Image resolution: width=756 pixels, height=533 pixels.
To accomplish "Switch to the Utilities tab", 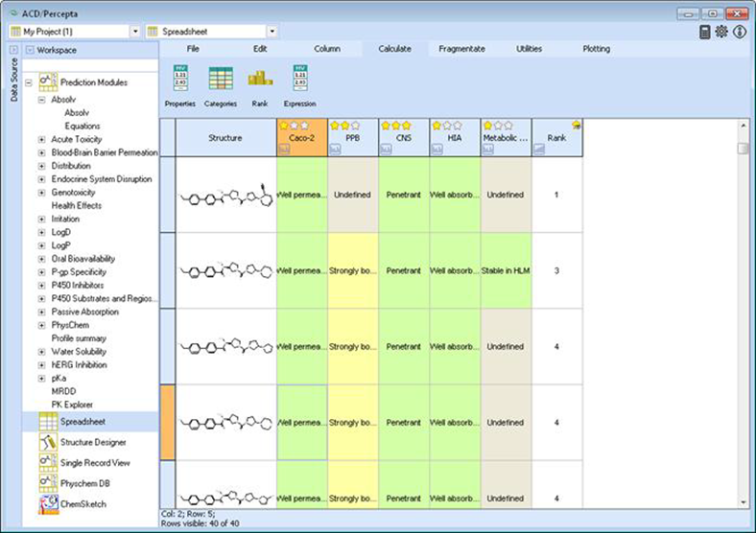I will pyautogui.click(x=529, y=49).
